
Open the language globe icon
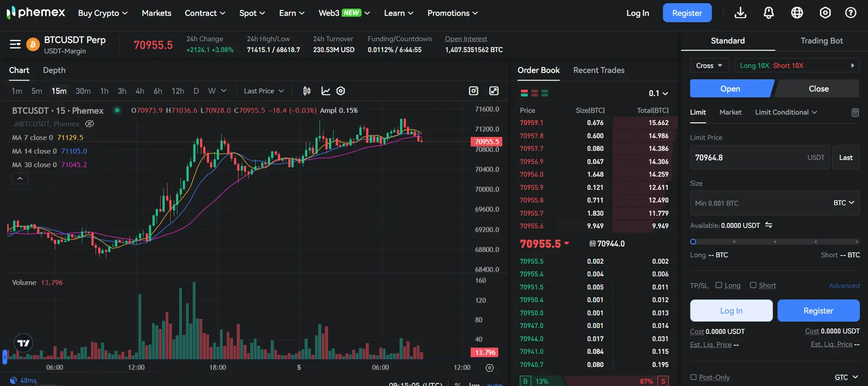pyautogui.click(x=797, y=13)
